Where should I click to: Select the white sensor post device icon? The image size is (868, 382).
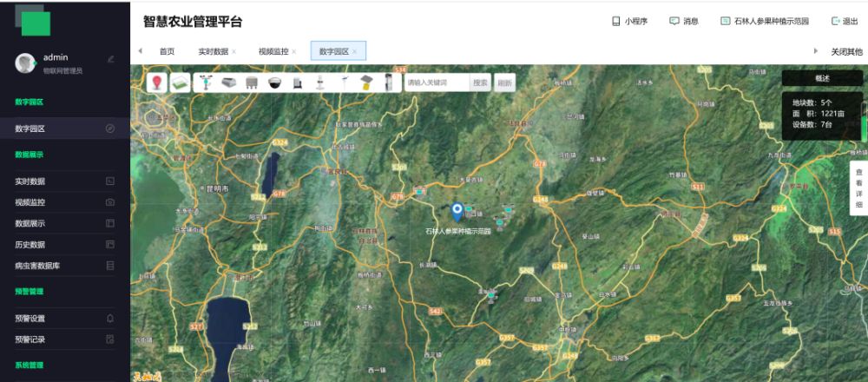point(319,83)
